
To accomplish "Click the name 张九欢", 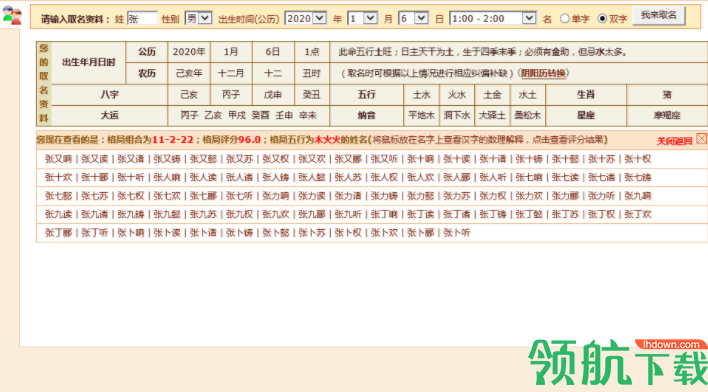I will click(x=275, y=215).
